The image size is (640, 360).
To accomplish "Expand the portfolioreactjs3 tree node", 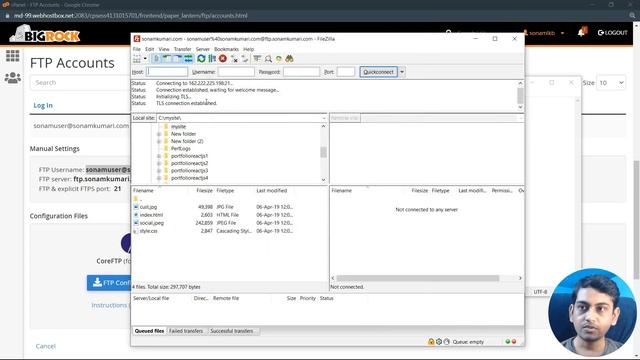I will point(159,171).
